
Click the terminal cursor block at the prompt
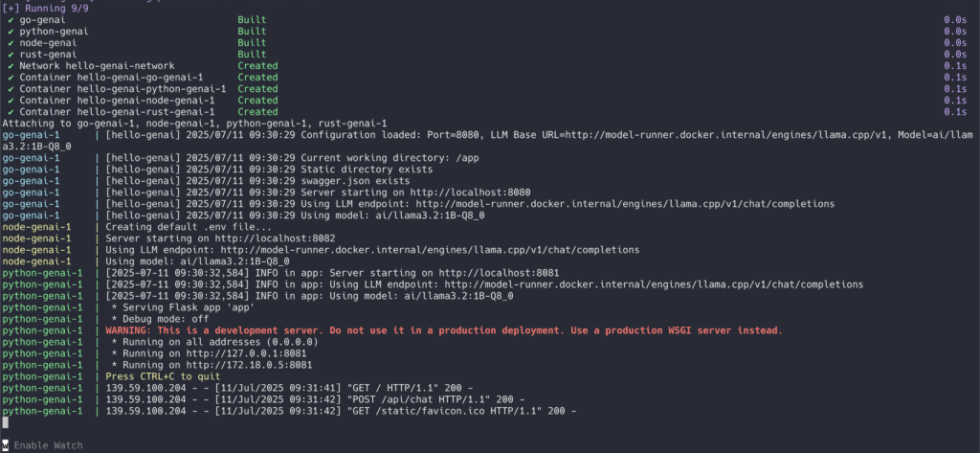(5, 422)
